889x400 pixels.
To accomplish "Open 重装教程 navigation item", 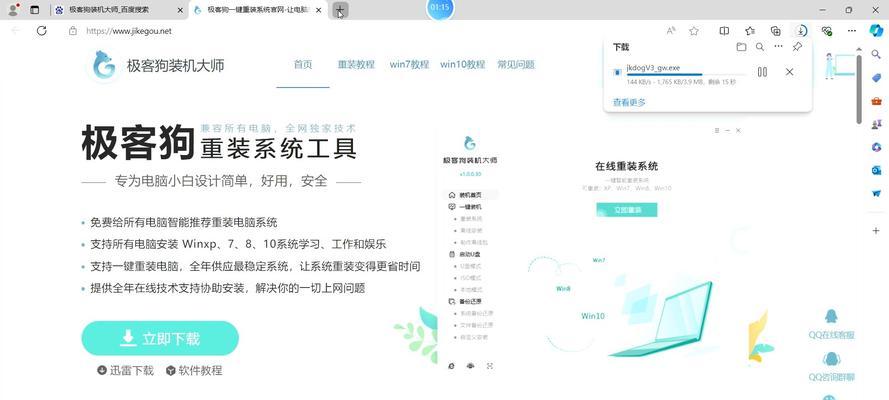I will 356,65.
